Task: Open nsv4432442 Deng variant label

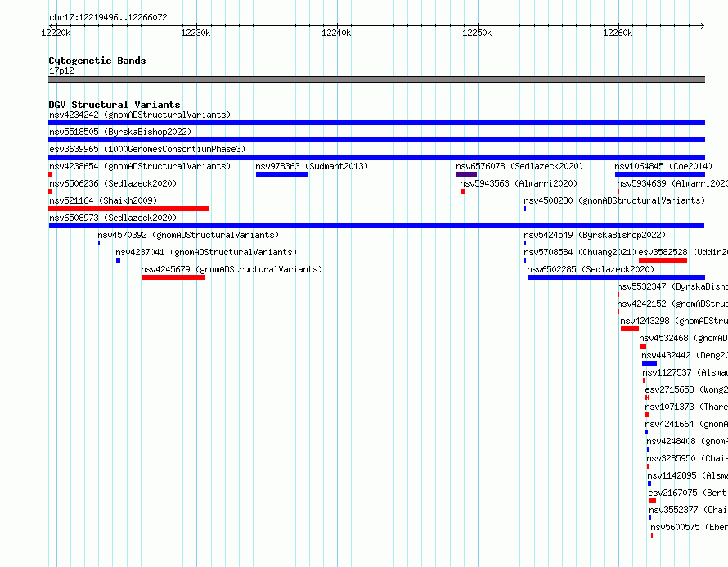Action: (x=685, y=355)
